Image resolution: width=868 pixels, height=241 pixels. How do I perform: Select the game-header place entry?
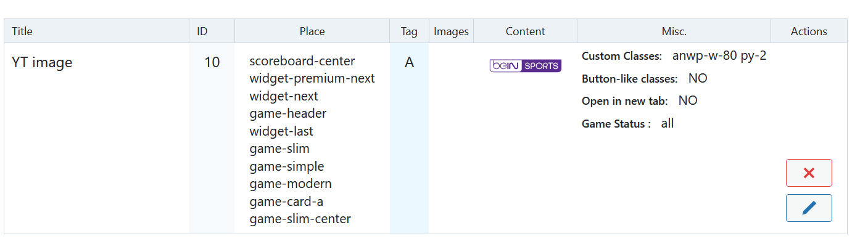tap(288, 113)
